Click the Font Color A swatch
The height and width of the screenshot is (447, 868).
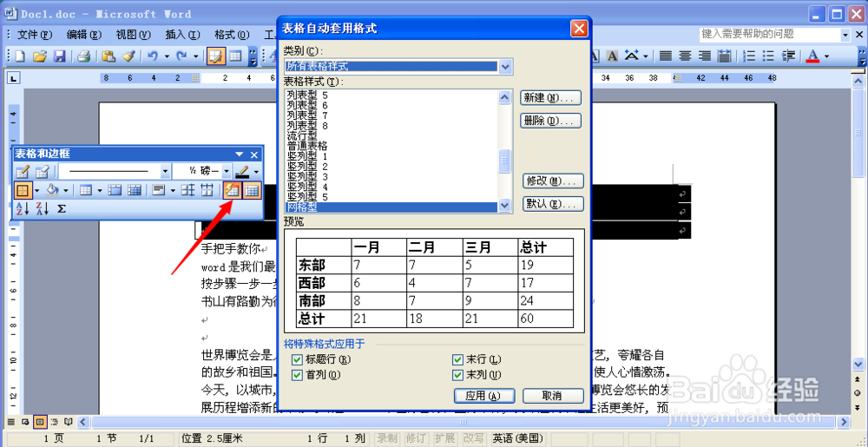(812, 56)
